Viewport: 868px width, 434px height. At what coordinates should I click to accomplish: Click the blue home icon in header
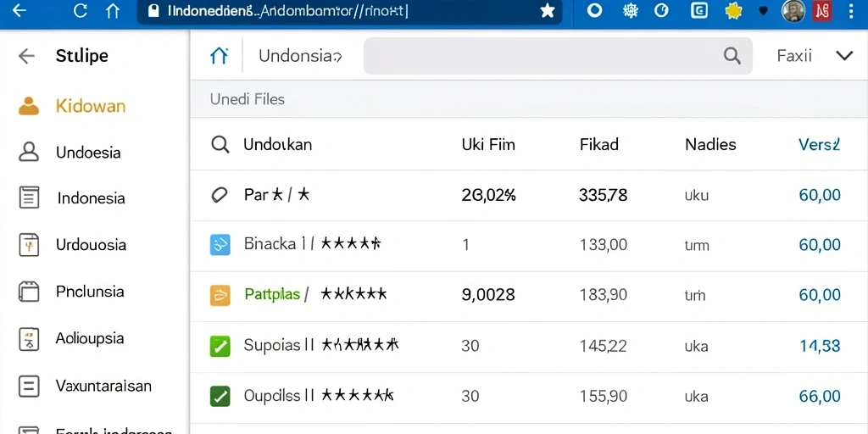(x=220, y=55)
